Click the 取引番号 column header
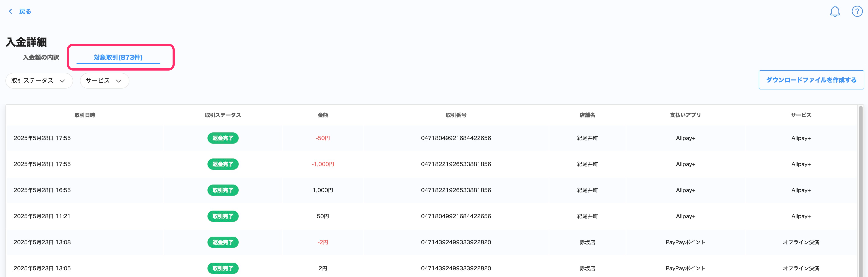The height and width of the screenshot is (277, 868). pos(455,115)
